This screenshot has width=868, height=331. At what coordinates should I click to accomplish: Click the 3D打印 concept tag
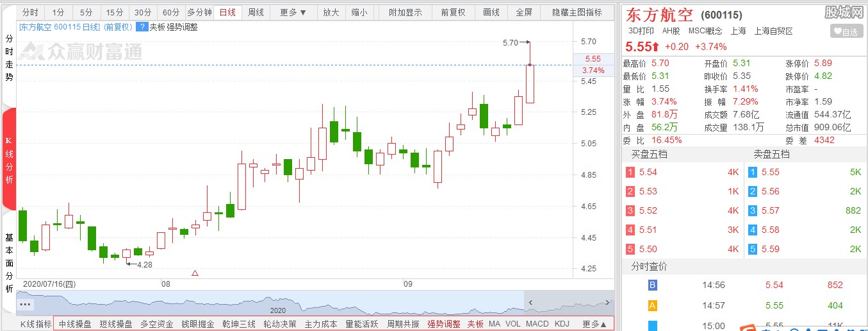641,31
